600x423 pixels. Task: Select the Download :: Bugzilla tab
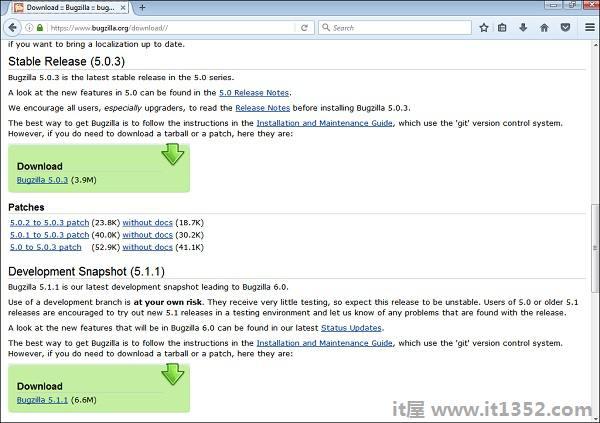(x=70, y=7)
